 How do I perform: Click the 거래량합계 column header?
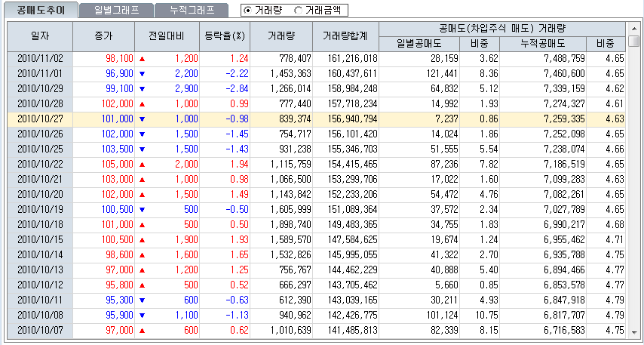[x=345, y=35]
